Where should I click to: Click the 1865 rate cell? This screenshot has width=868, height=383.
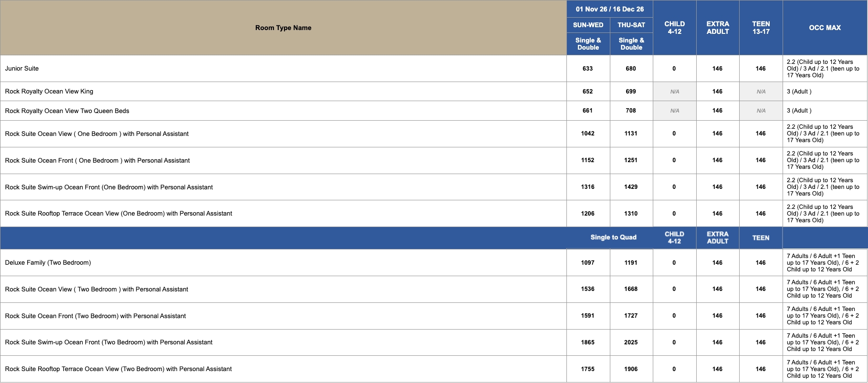[x=588, y=342]
